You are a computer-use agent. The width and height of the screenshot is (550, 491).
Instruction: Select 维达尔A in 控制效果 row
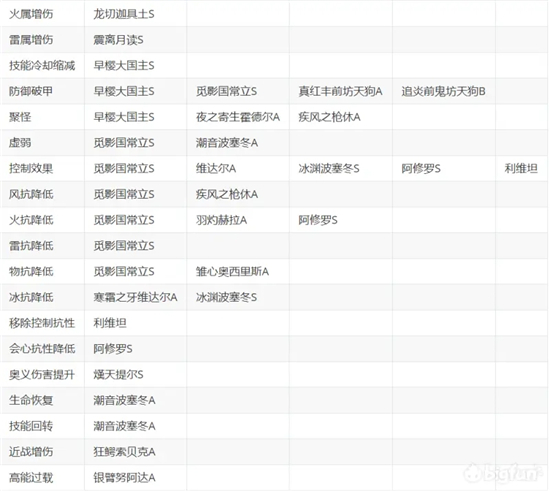216,168
